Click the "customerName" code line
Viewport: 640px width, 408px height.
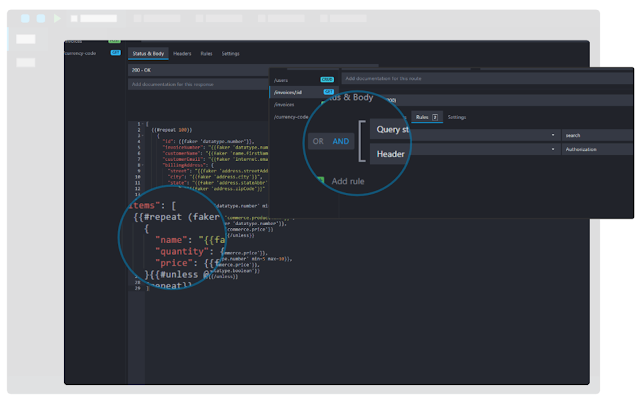pos(215,153)
